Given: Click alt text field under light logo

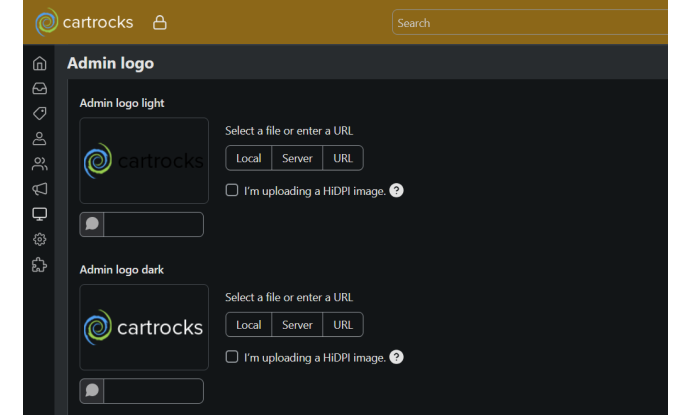Looking at the screenshot, I should (154, 224).
